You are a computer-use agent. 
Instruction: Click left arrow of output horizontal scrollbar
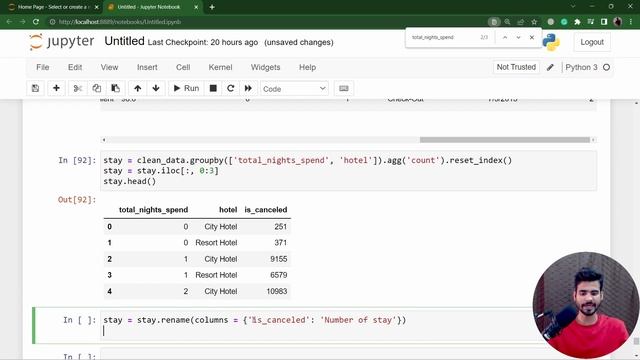click(x=104, y=140)
